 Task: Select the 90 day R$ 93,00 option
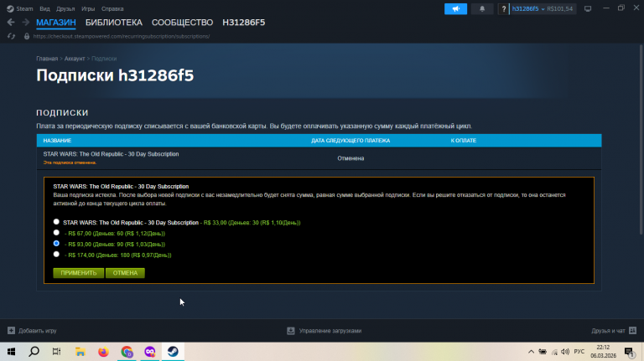(x=56, y=243)
